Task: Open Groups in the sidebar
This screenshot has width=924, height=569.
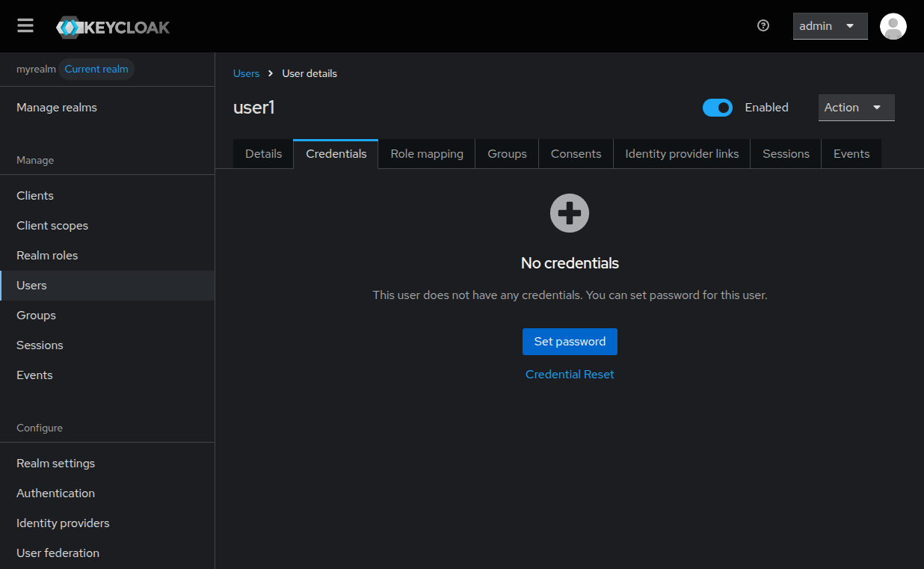Action: (x=107, y=316)
